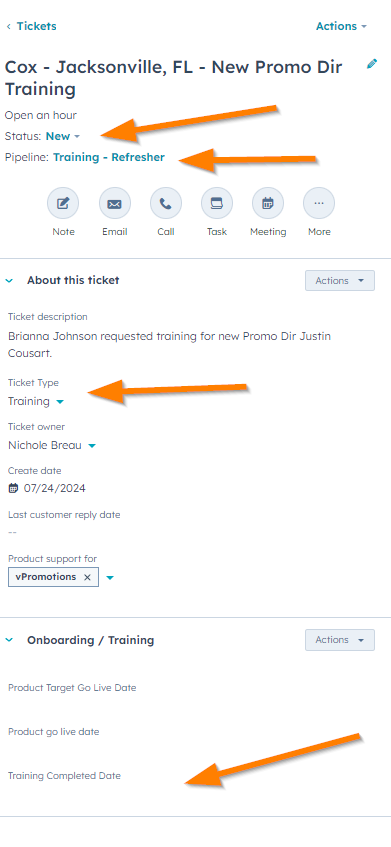
Task: Open Actions button in About this ticket
Action: click(340, 281)
